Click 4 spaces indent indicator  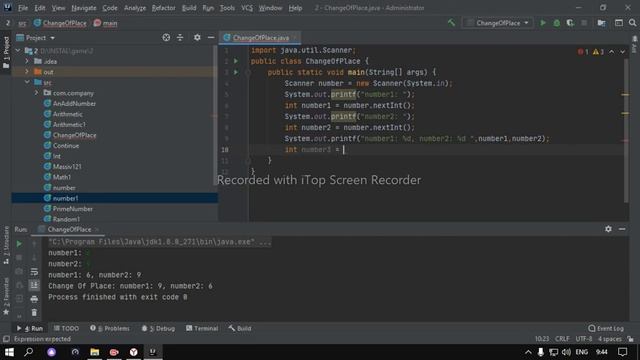(610, 339)
